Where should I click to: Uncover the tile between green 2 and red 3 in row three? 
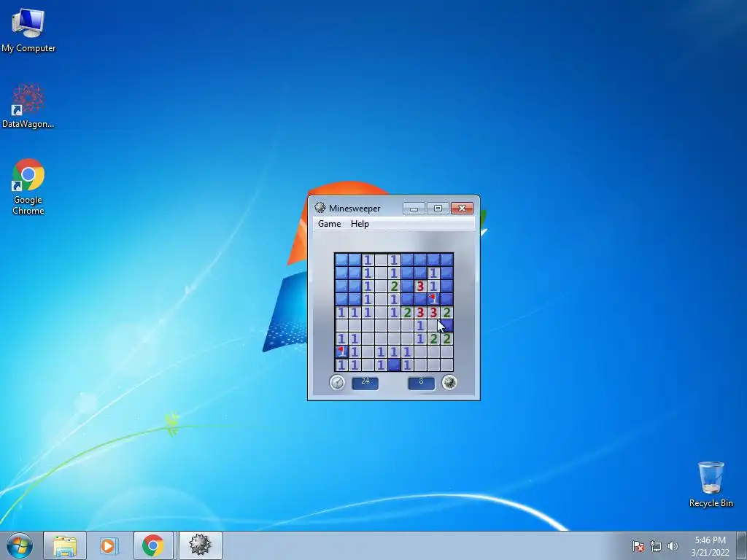point(407,286)
